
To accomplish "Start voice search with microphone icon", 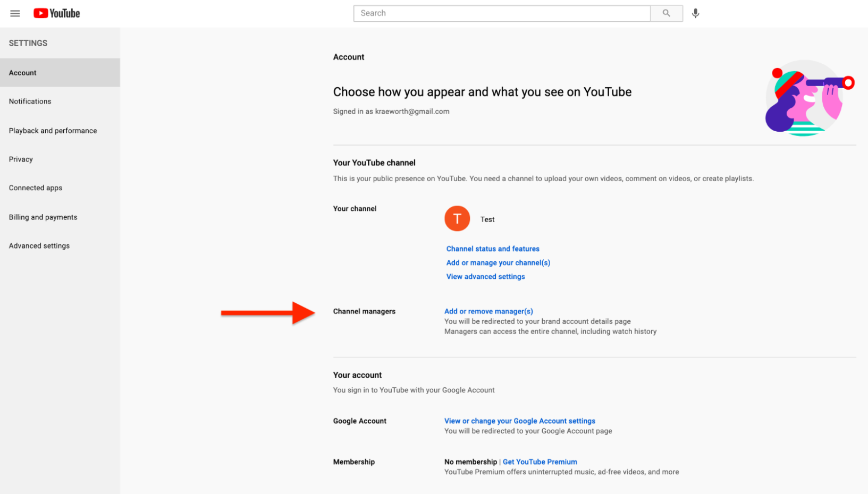I will (695, 13).
